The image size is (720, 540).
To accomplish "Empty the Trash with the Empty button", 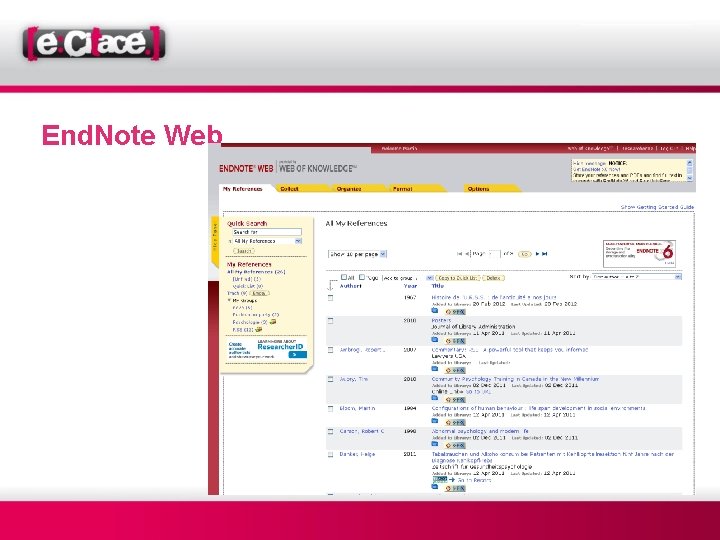I will (x=259, y=293).
